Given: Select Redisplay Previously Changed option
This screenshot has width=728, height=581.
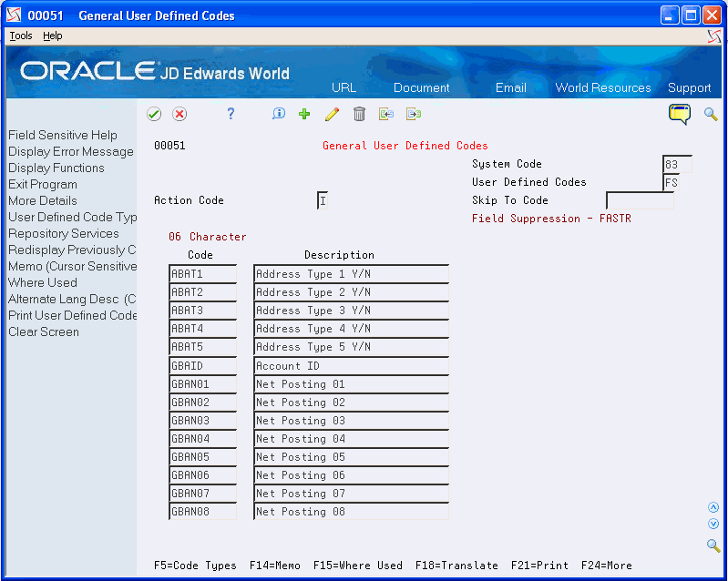Looking at the screenshot, I should [72, 250].
